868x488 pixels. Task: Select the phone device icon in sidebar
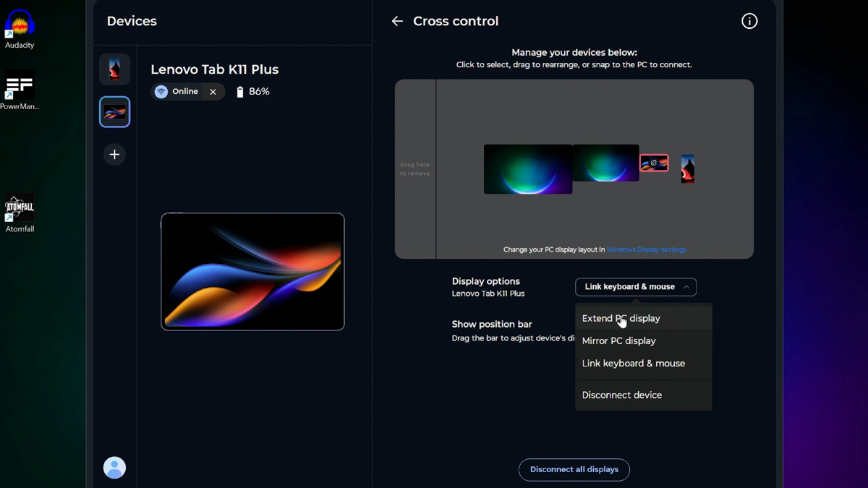pyautogui.click(x=114, y=69)
